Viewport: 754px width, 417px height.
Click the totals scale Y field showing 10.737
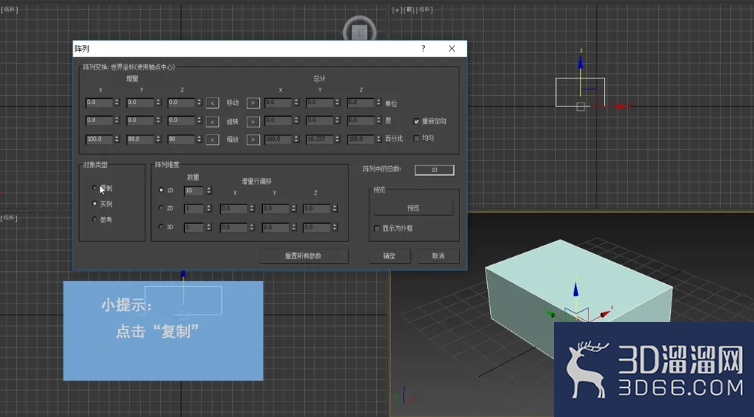point(320,139)
